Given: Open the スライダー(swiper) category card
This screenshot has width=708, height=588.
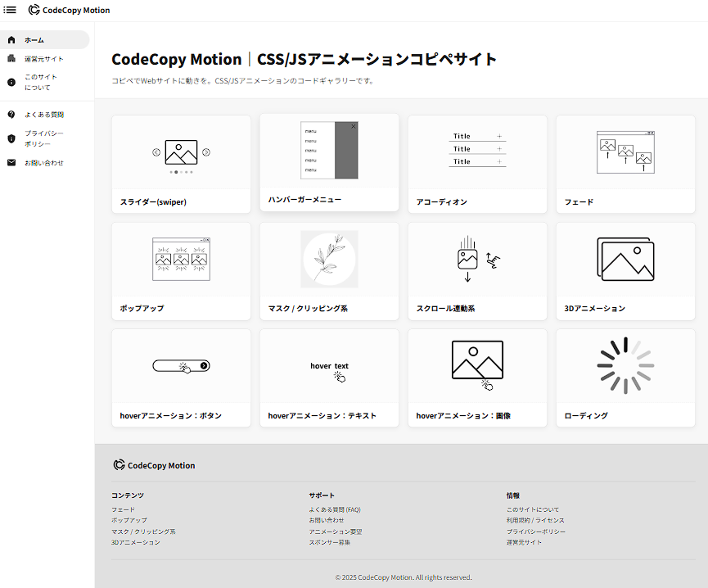Looking at the screenshot, I should (181, 163).
